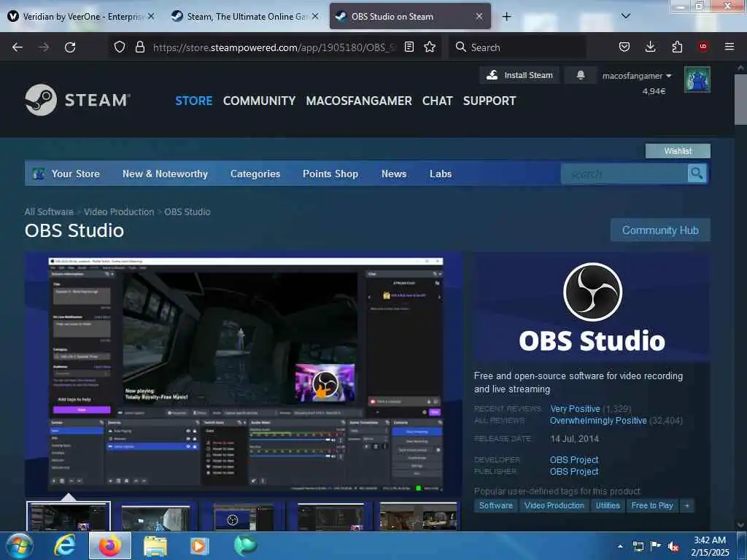
Task: Open the COMMUNITY header menu
Action: click(x=259, y=101)
